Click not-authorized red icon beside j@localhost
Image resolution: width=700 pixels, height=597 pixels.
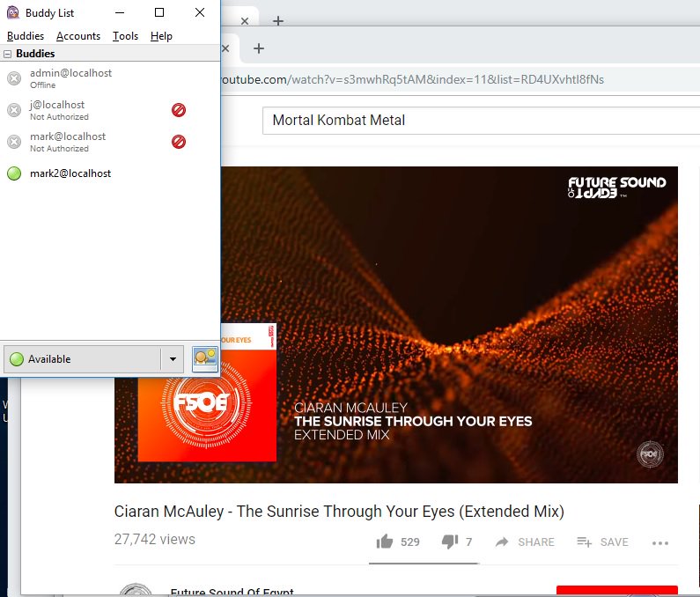[179, 110]
